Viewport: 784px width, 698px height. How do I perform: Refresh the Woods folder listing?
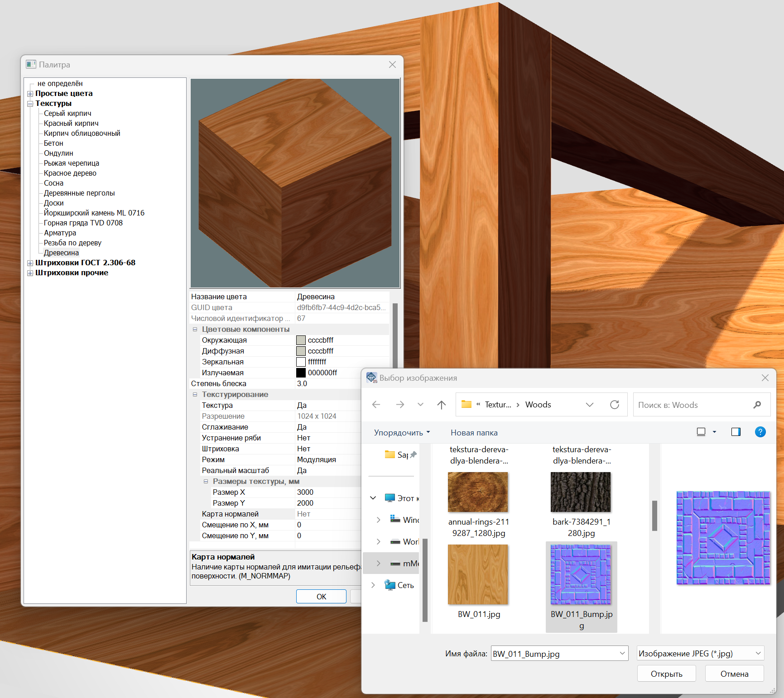(615, 405)
